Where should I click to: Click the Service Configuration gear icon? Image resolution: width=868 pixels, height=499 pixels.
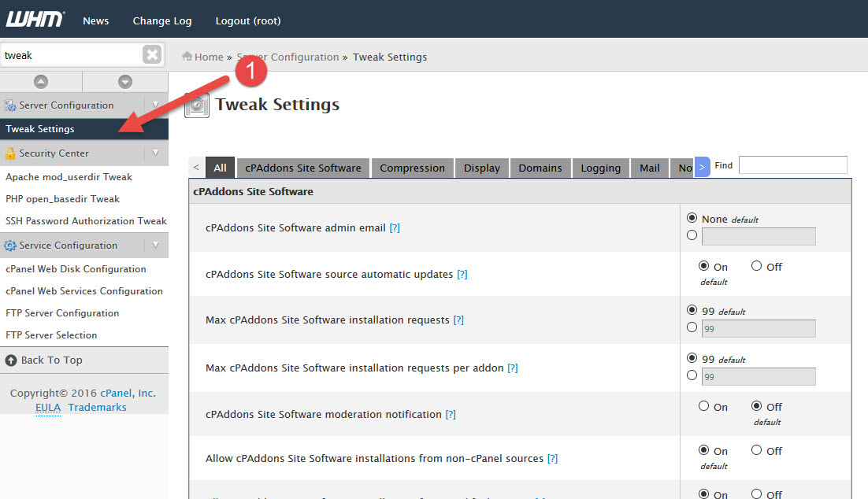coord(11,245)
